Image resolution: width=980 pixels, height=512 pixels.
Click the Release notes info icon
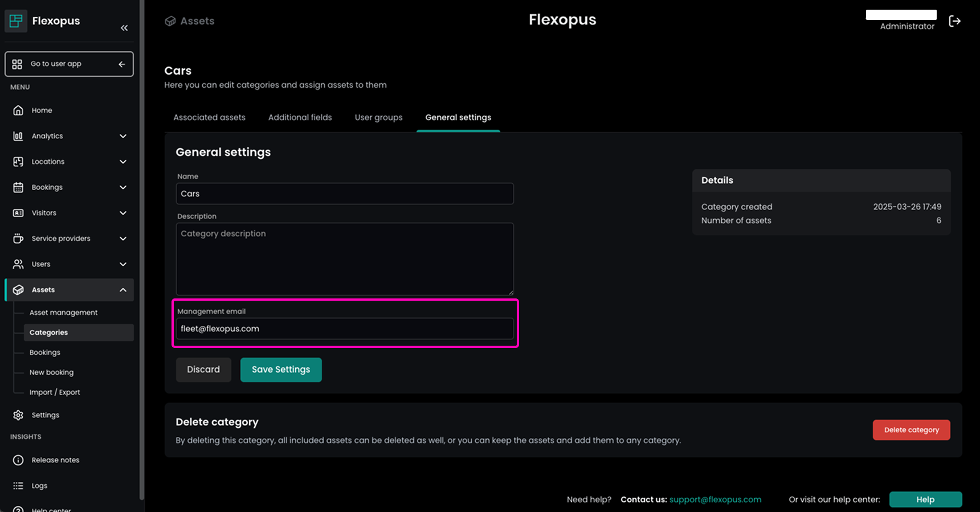[18, 460]
